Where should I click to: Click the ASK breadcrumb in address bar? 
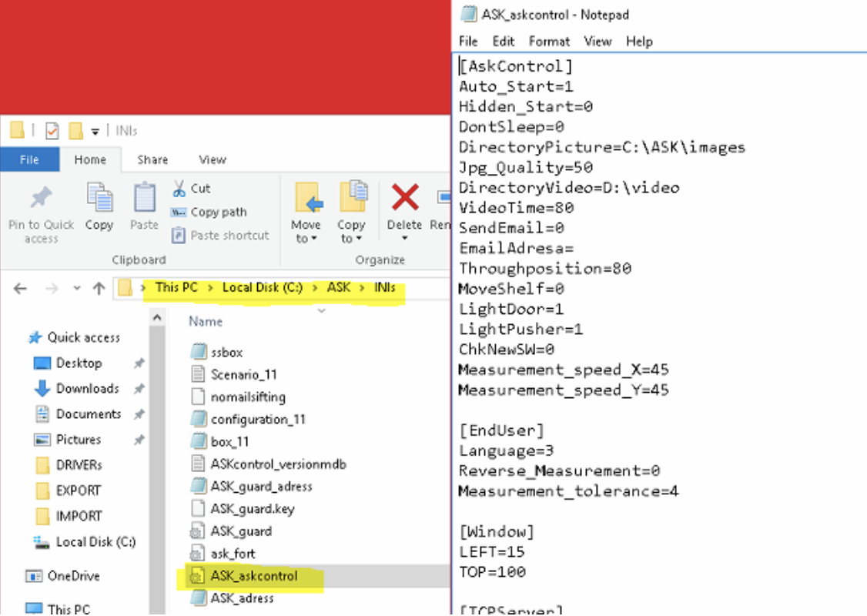click(338, 287)
